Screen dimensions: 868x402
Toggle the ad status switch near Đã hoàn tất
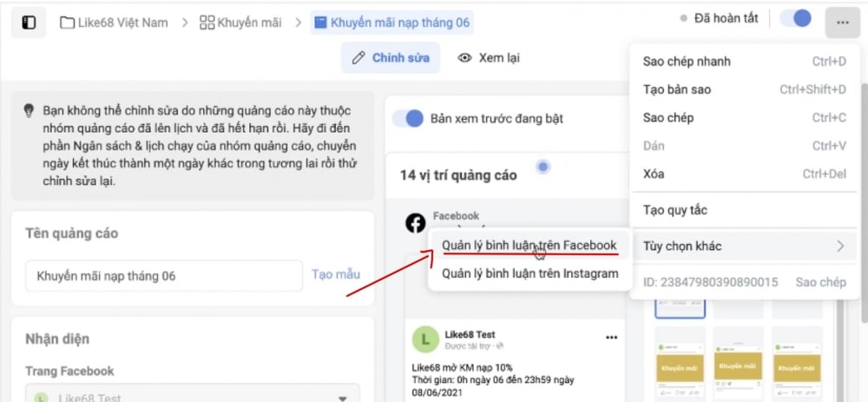click(795, 18)
